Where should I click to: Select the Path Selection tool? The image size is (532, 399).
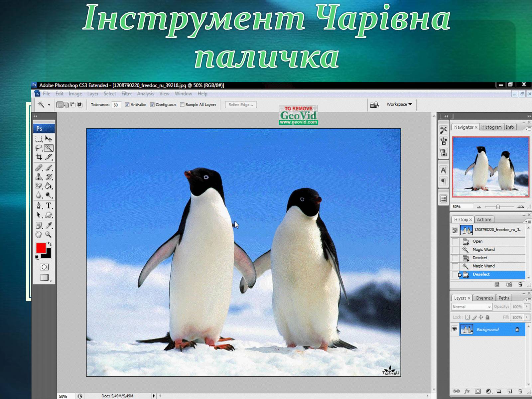39,215
